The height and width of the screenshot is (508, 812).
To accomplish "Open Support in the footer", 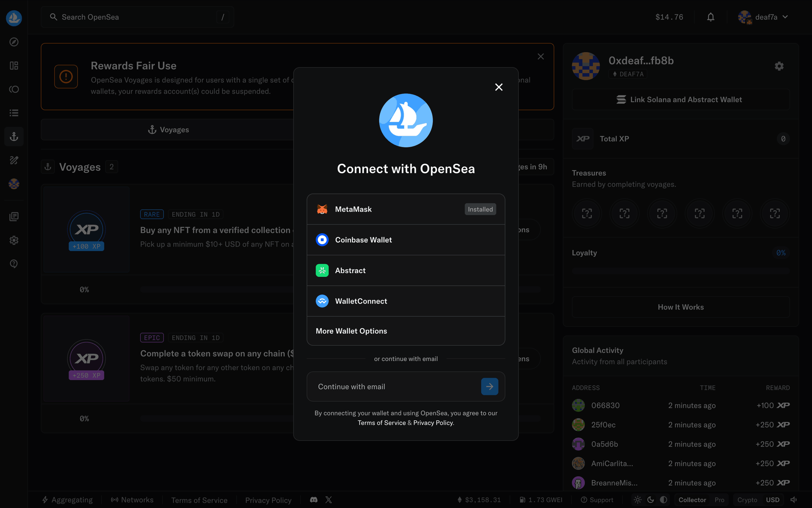I will tap(597, 500).
